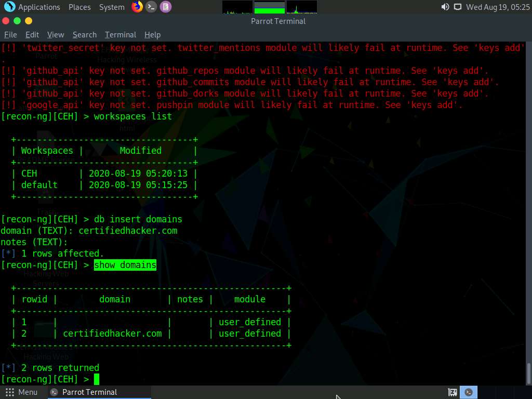Image resolution: width=532 pixels, height=399 pixels.
Task: Click 'certifiedhacker.com' in domains table
Action: (112, 334)
